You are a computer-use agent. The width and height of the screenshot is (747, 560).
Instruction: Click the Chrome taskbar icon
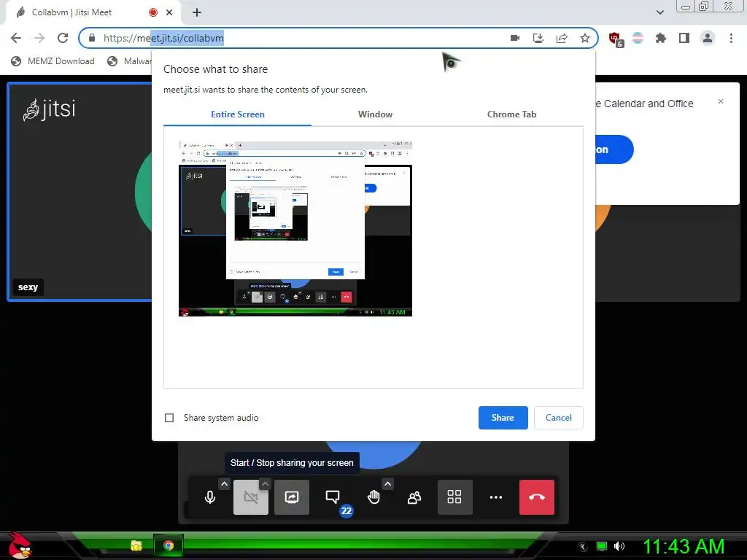coord(169,545)
